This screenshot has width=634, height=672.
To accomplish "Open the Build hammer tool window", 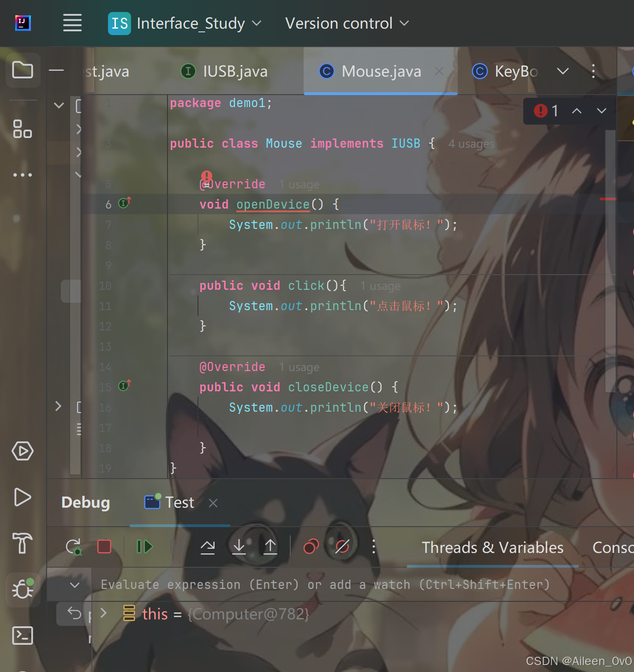I will (23, 543).
